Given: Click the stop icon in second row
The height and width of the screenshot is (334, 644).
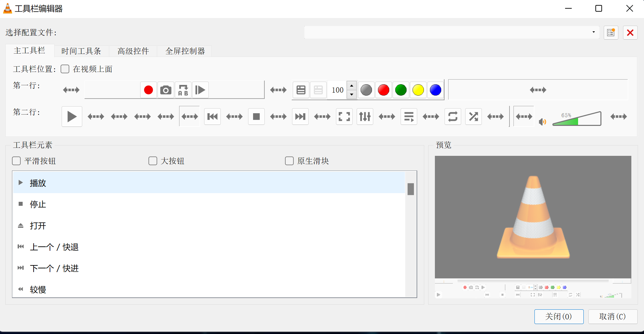Looking at the screenshot, I should pyautogui.click(x=256, y=117).
